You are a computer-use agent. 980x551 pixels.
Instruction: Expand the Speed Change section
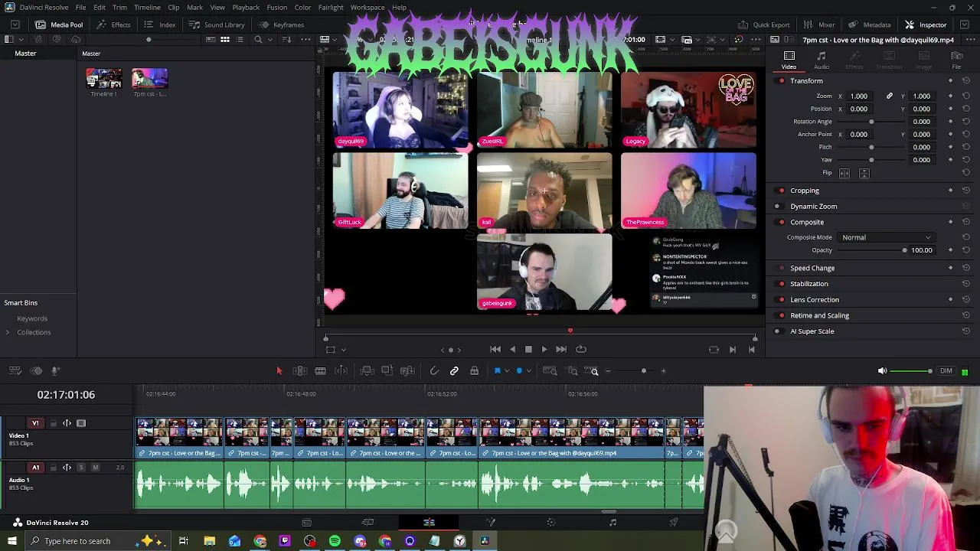tap(812, 269)
